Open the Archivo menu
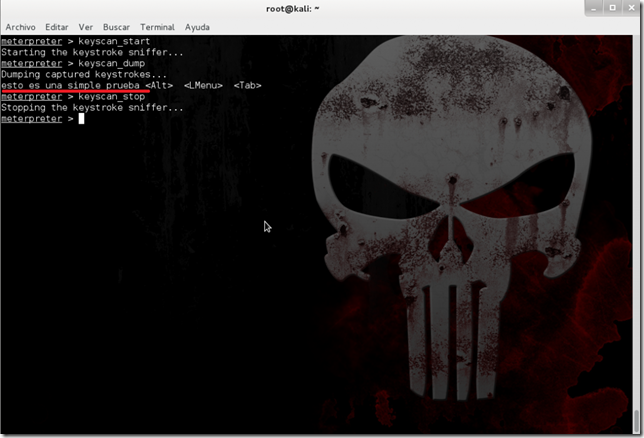 (21, 27)
